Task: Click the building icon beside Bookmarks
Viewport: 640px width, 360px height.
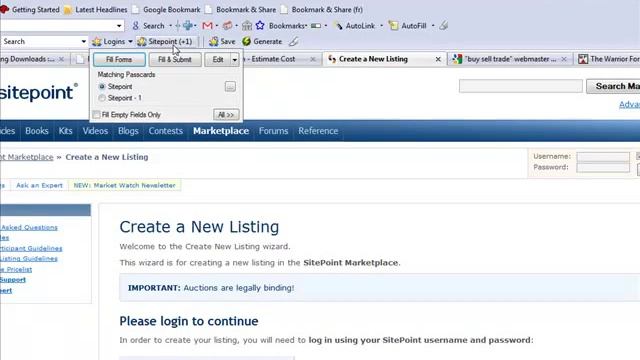Action: [x=247, y=26]
